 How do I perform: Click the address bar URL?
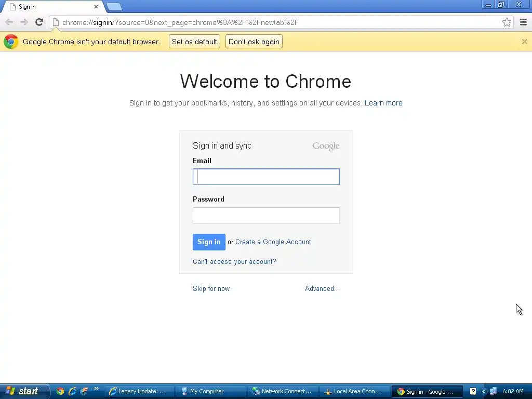point(180,22)
